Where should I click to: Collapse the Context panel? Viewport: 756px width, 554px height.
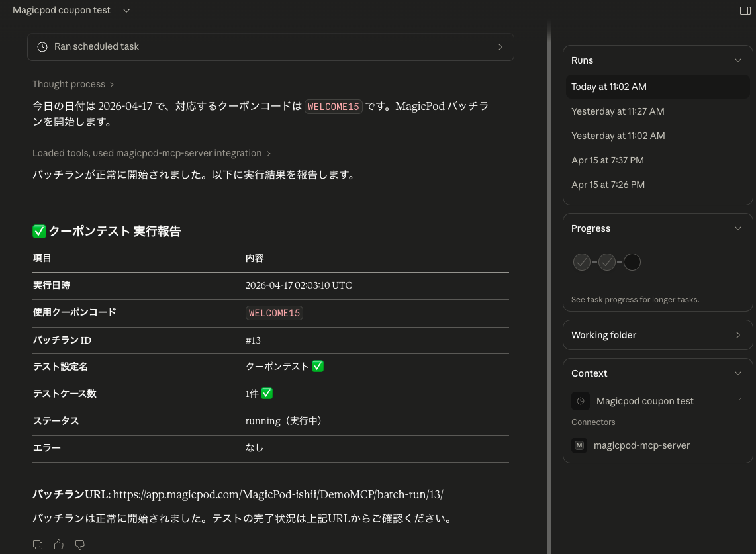pyautogui.click(x=737, y=373)
